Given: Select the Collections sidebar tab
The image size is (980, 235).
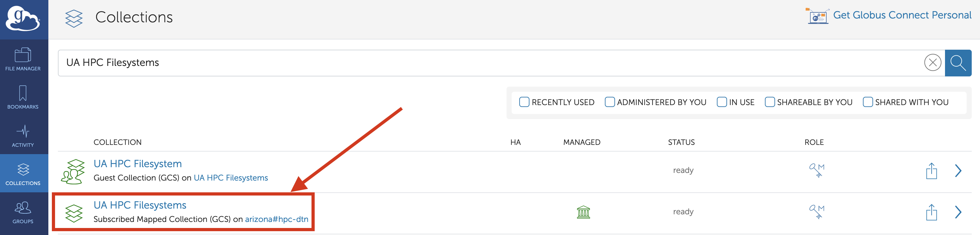Looking at the screenshot, I should (23, 173).
